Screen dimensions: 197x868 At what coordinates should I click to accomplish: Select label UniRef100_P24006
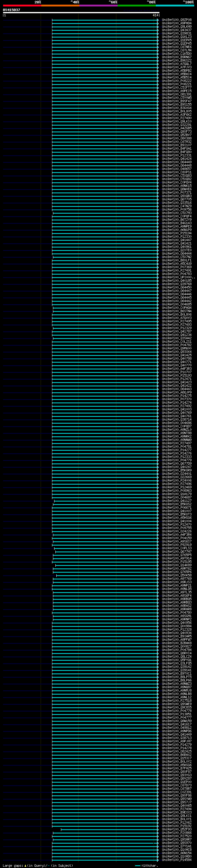[x=176, y=480]
